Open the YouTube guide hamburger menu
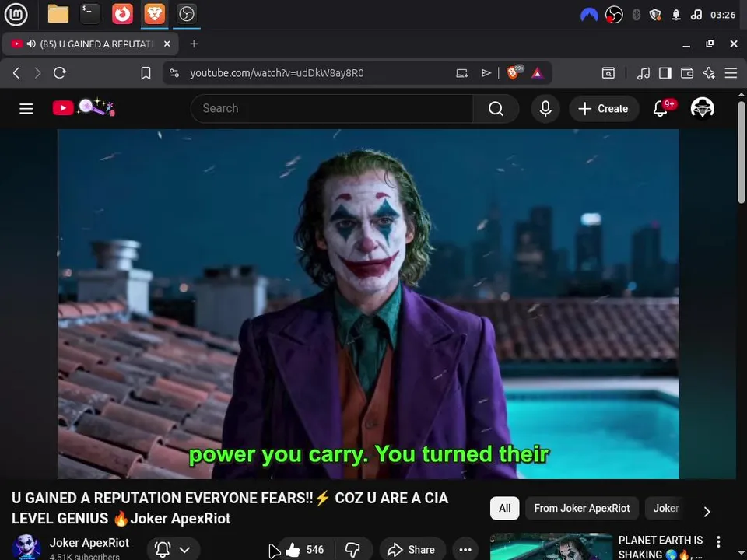The height and width of the screenshot is (560, 747). pyautogui.click(x=26, y=109)
